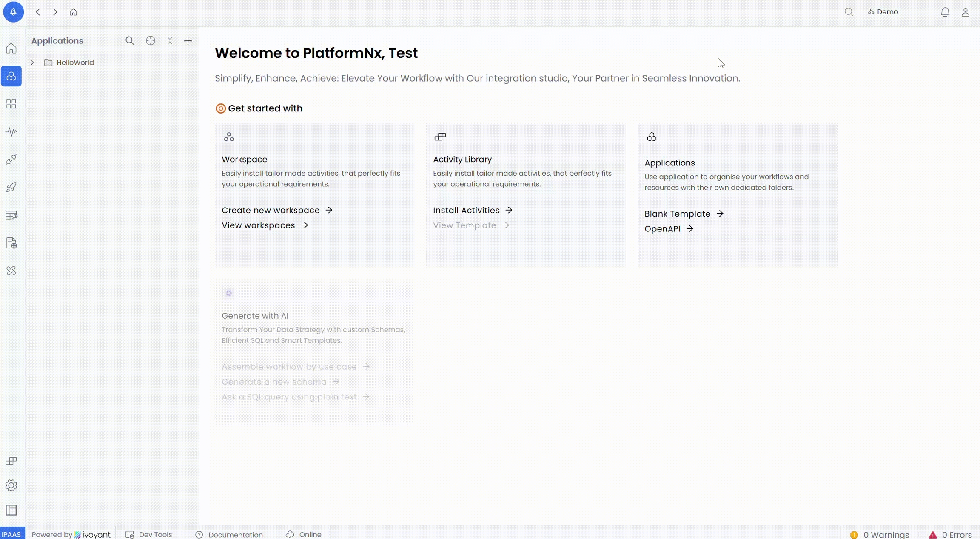Collapse all items in Applications tree
The image size is (980, 539).
click(x=170, y=41)
